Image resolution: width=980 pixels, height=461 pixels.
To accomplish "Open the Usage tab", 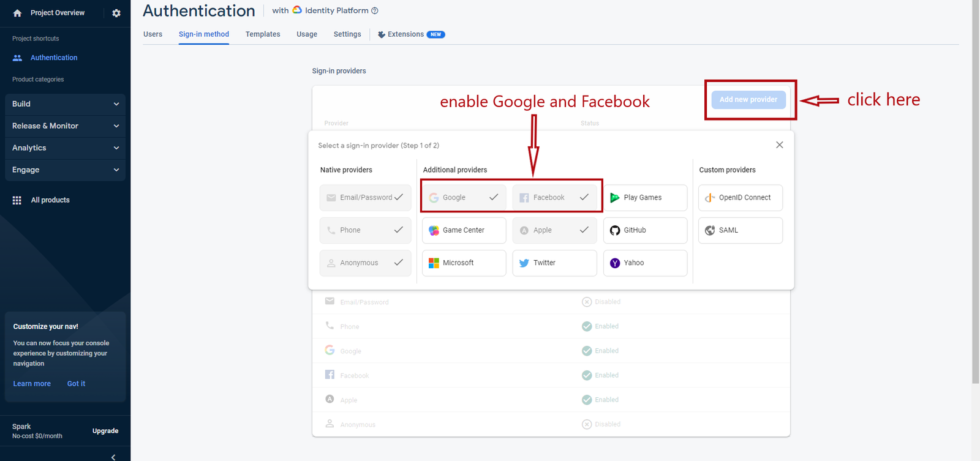I will (307, 34).
